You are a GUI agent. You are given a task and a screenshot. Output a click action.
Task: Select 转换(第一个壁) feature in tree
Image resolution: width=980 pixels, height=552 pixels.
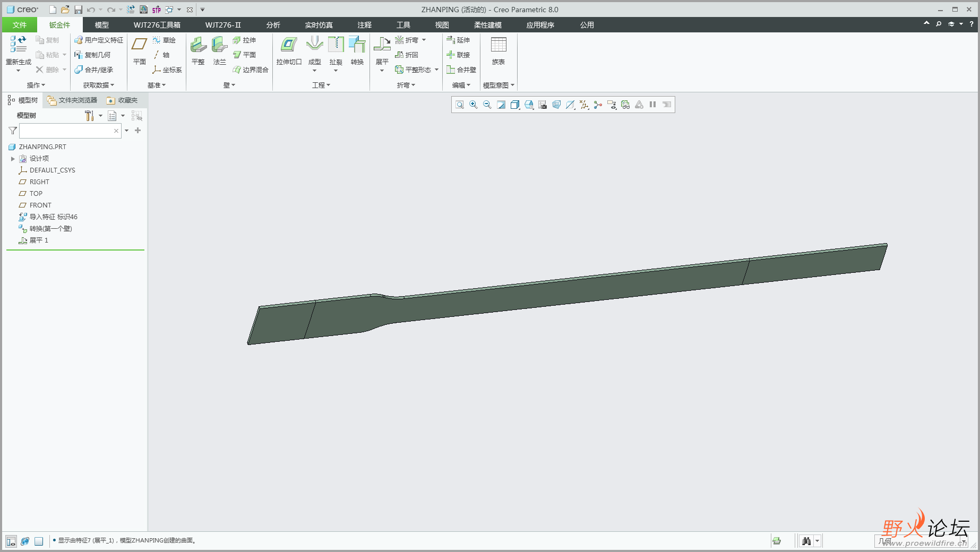pos(46,229)
